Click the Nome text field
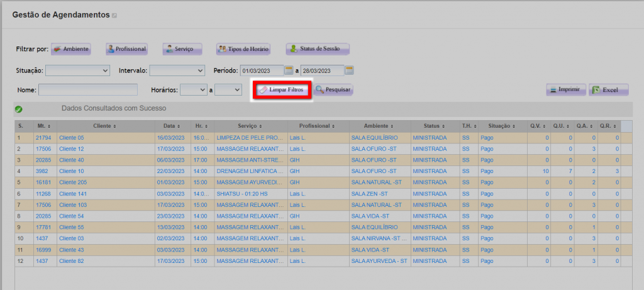The width and height of the screenshot is (644, 290). coord(87,90)
